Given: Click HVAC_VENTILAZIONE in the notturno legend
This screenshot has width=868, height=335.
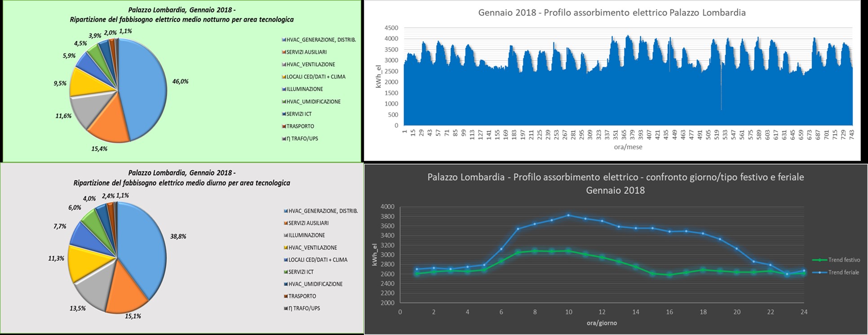Looking at the screenshot, I should tap(308, 64).
